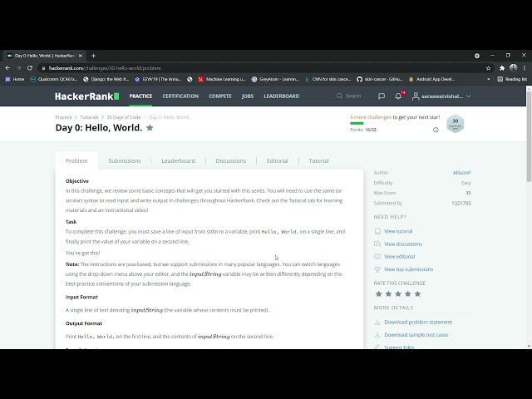This screenshot has height=399, width=532.
Task: Click the Download problem statement icon
Action: click(377, 322)
